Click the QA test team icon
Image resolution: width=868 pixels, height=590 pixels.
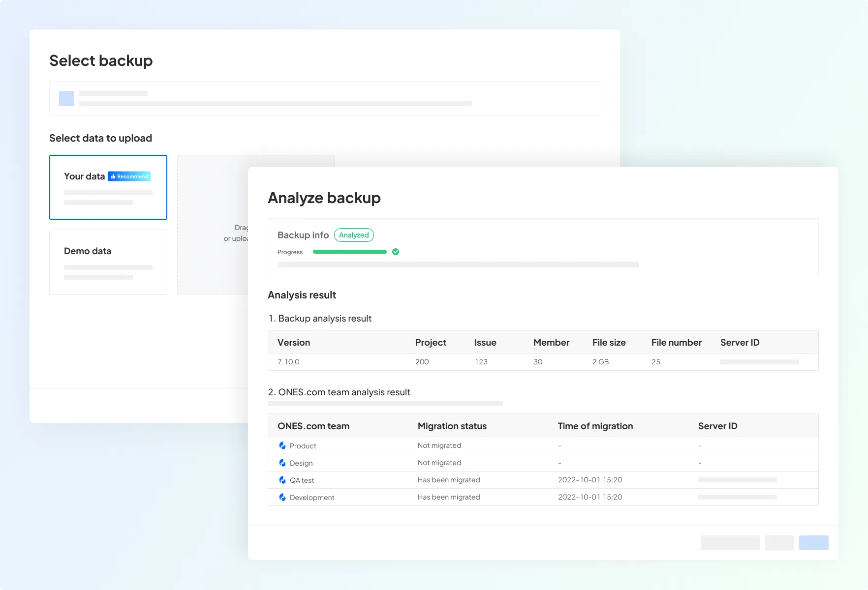click(x=282, y=480)
